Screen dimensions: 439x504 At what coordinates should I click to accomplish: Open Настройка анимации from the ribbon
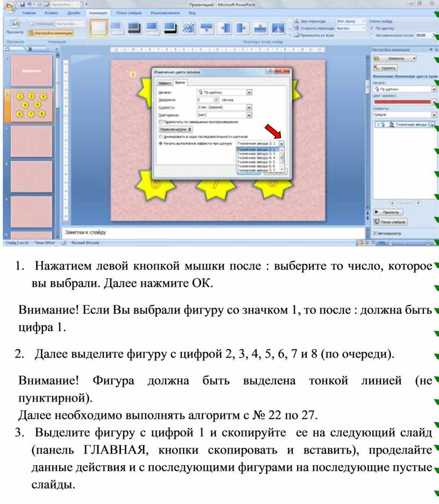tap(51, 33)
